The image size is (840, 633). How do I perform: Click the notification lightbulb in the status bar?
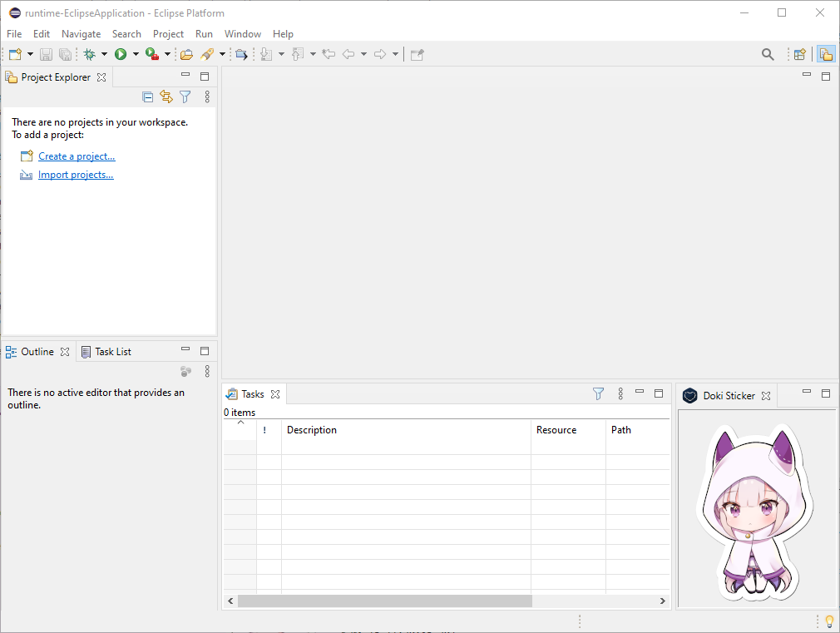point(828,621)
